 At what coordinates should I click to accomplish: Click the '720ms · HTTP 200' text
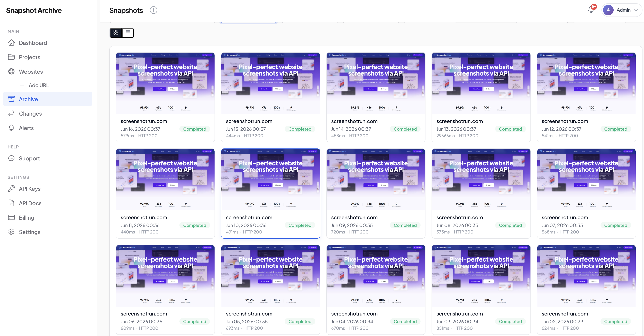(x=350, y=232)
